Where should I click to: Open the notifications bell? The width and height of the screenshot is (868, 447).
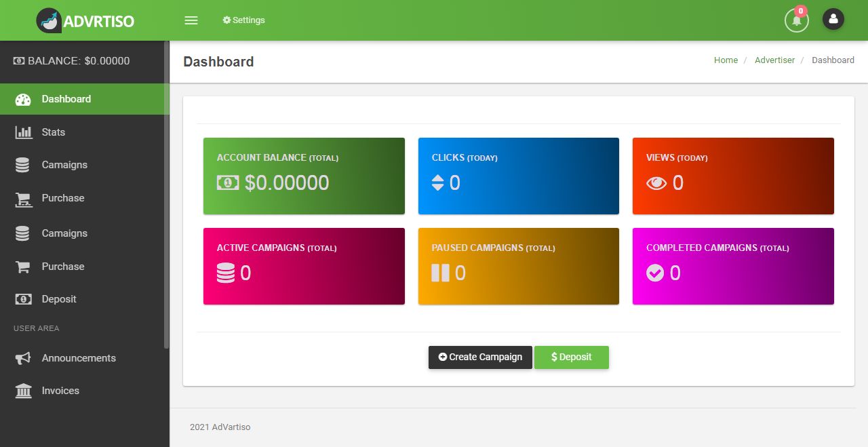(x=797, y=20)
